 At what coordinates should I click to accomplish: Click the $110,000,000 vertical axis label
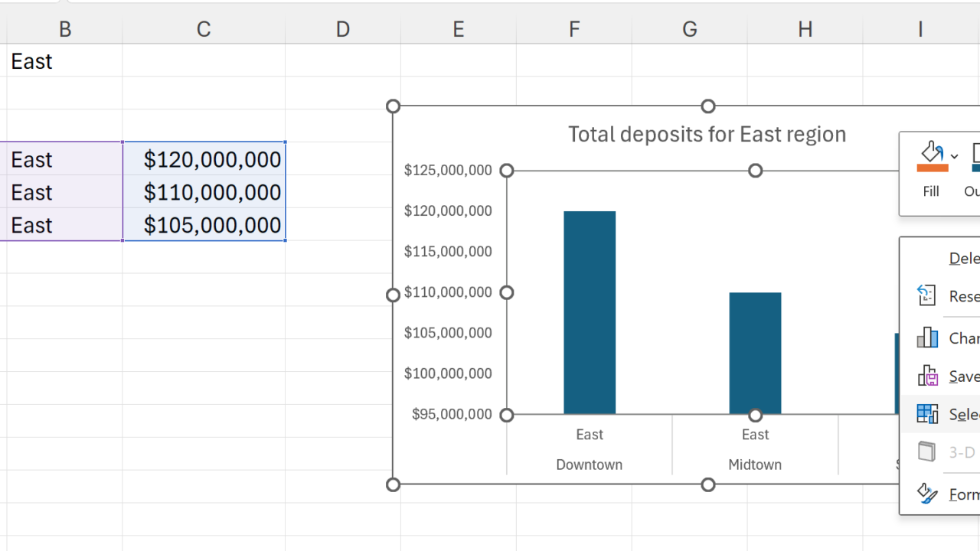[x=448, y=292]
